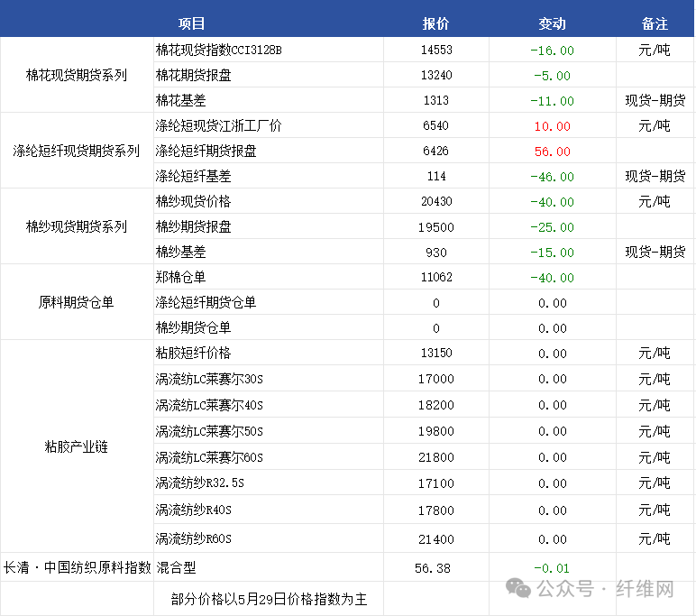Image resolution: width=696 pixels, height=616 pixels.
Task: Click the price value 13150
Action: click(436, 353)
